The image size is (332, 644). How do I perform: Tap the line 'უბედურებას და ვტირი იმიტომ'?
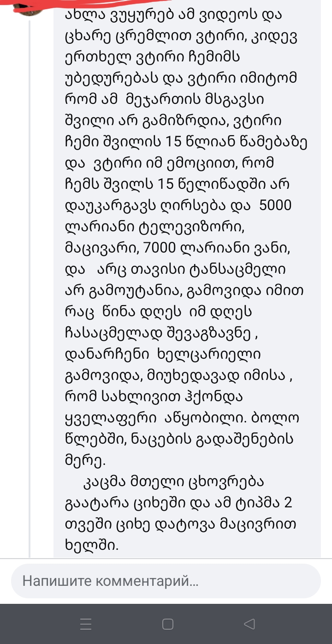(182, 78)
